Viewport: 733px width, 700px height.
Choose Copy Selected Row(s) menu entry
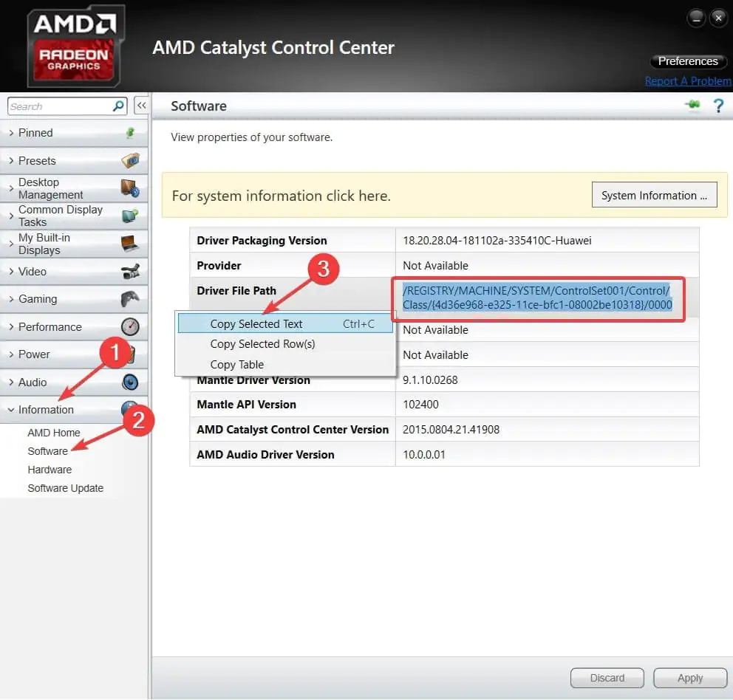click(285, 344)
